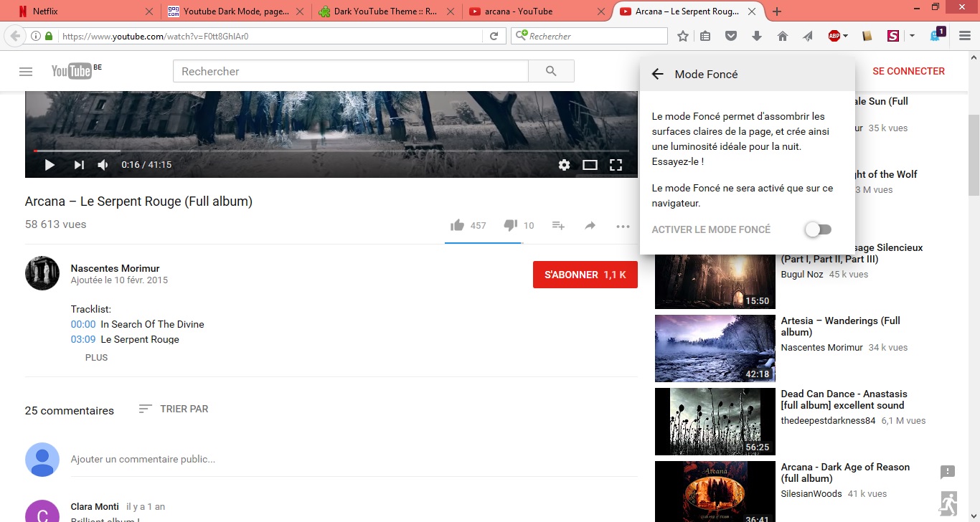
Task: Skip to next video
Action: tap(79, 165)
